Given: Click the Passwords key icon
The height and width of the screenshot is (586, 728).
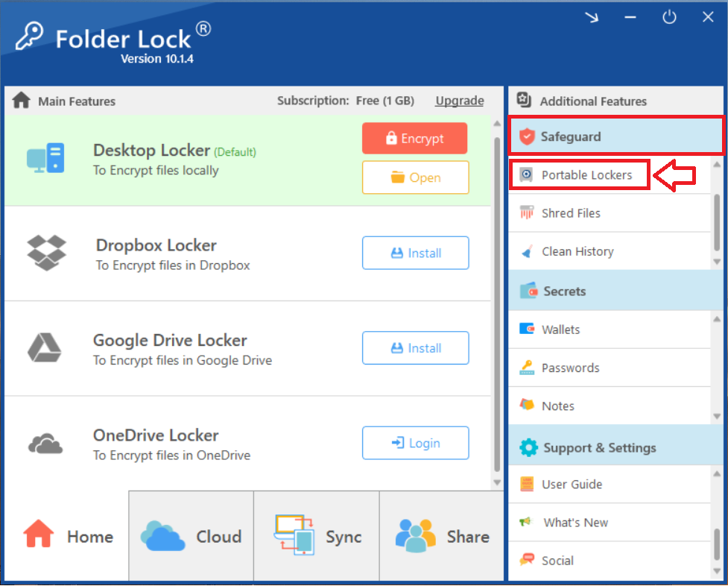Looking at the screenshot, I should (527, 367).
